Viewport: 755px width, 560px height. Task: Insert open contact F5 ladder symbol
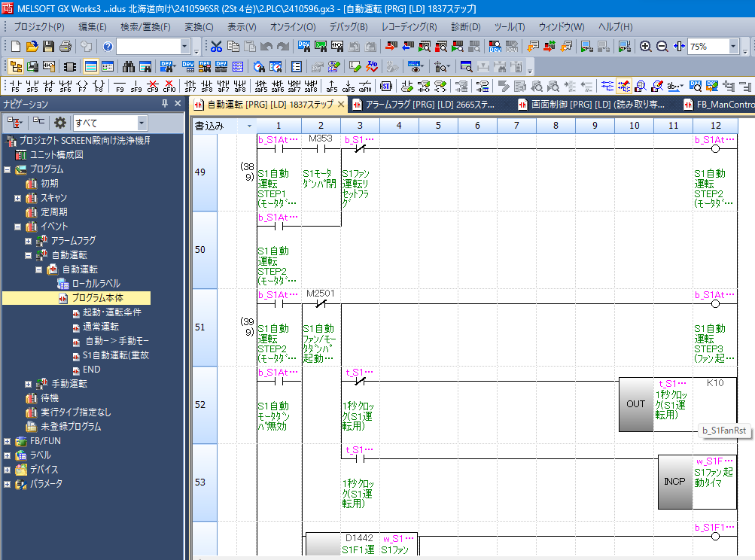coord(15,86)
